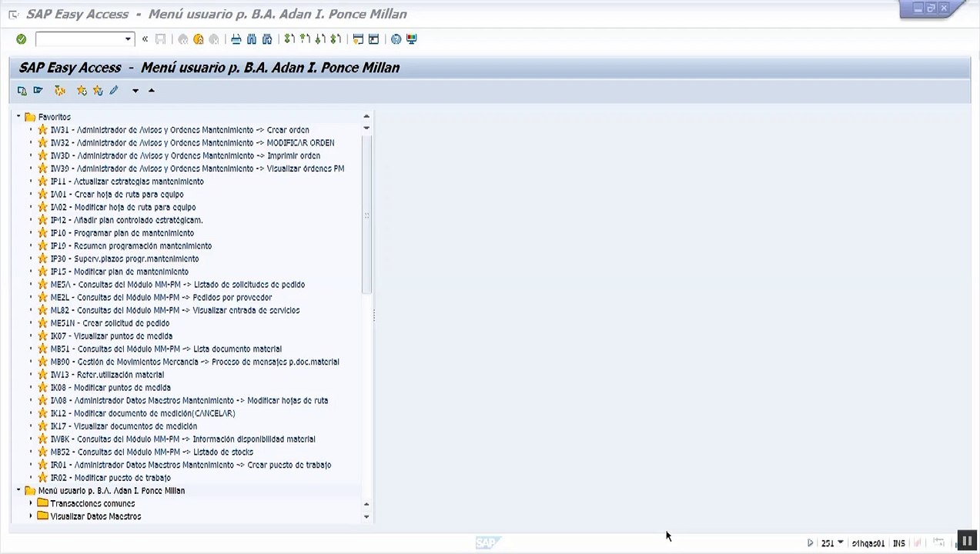980x554 pixels.
Task: Select IP42 Añadir plan controlado estratégicam.
Action: point(126,220)
